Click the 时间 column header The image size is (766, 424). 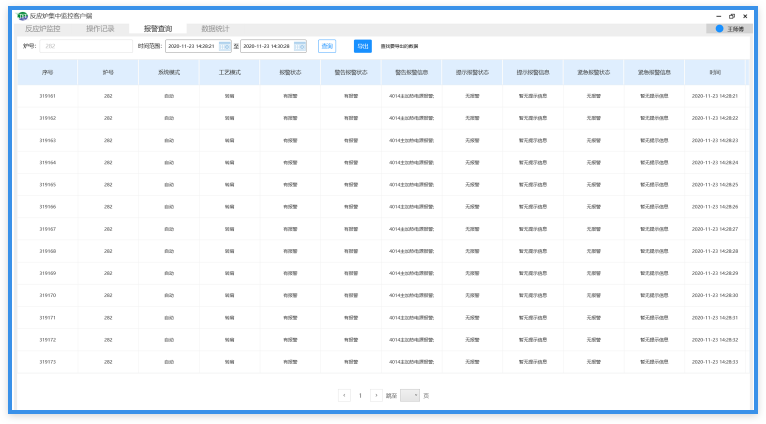tap(714, 72)
